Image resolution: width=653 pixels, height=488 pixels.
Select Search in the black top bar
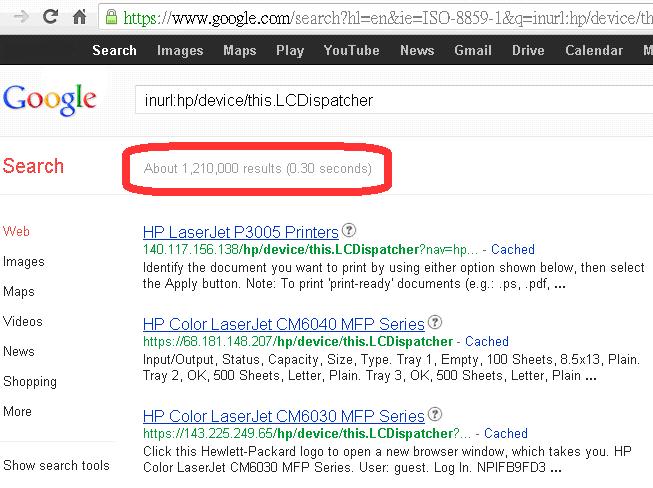point(115,50)
